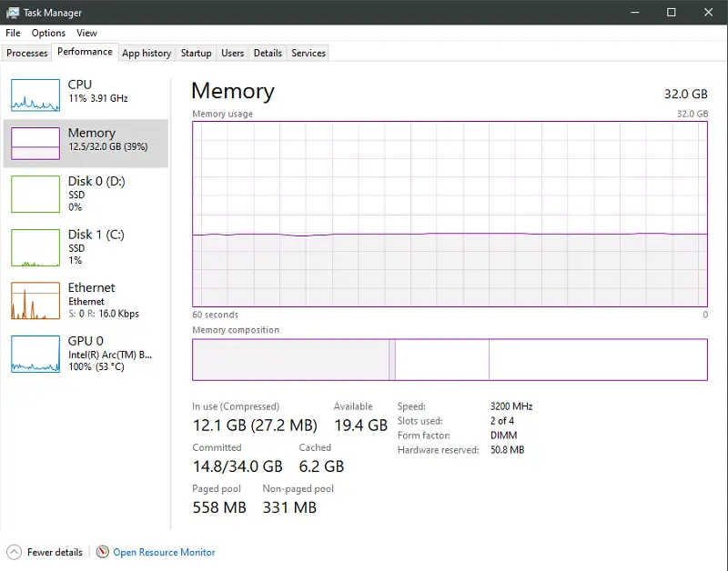Switch to the Startup tab
Screen dimensions: 728x571
tap(196, 53)
